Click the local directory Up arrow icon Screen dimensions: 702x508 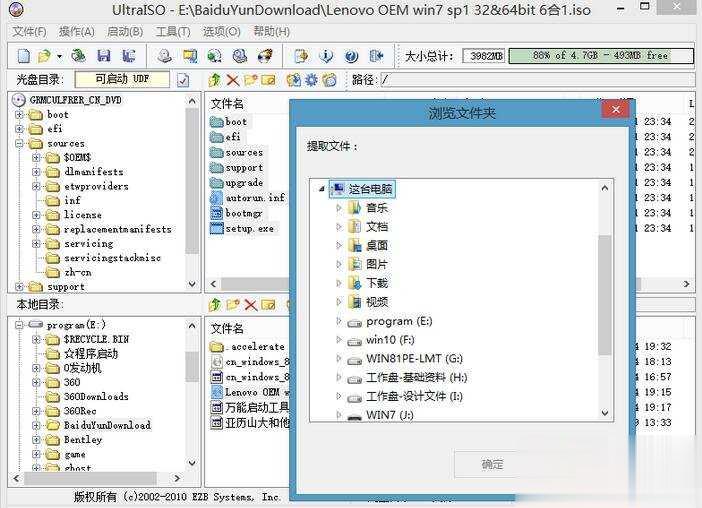[215, 305]
